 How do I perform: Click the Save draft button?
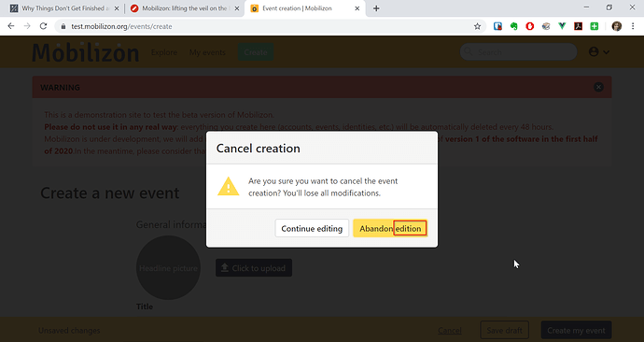(504, 330)
